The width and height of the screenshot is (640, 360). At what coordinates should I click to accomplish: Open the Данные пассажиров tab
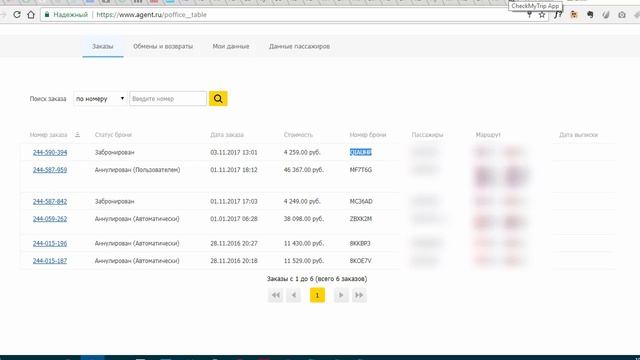(x=299, y=47)
